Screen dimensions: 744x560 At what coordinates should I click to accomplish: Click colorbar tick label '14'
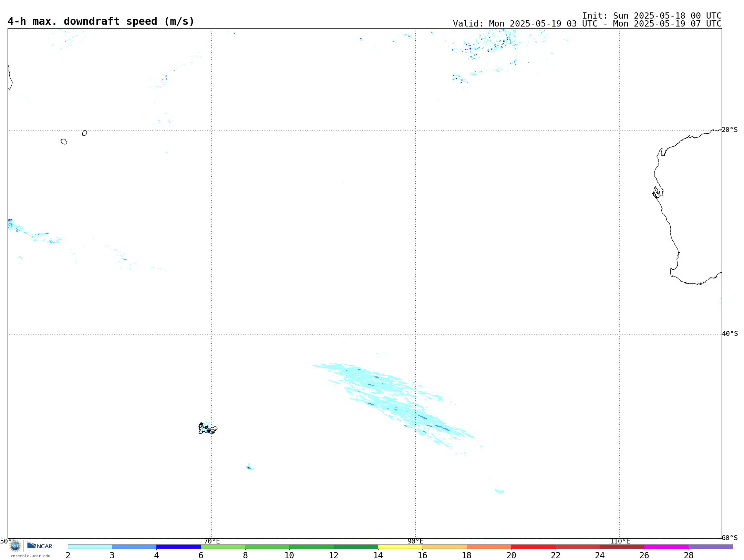coord(378,556)
